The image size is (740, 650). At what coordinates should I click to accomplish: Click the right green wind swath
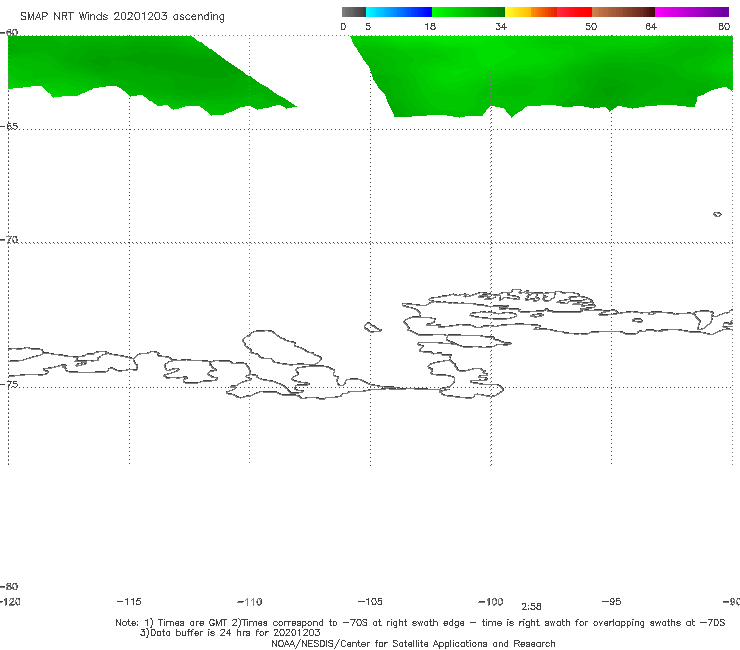(543, 71)
